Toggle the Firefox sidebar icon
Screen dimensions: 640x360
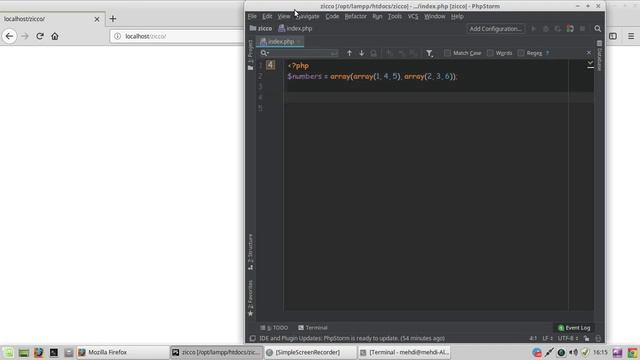pyautogui.click(x=613, y=36)
